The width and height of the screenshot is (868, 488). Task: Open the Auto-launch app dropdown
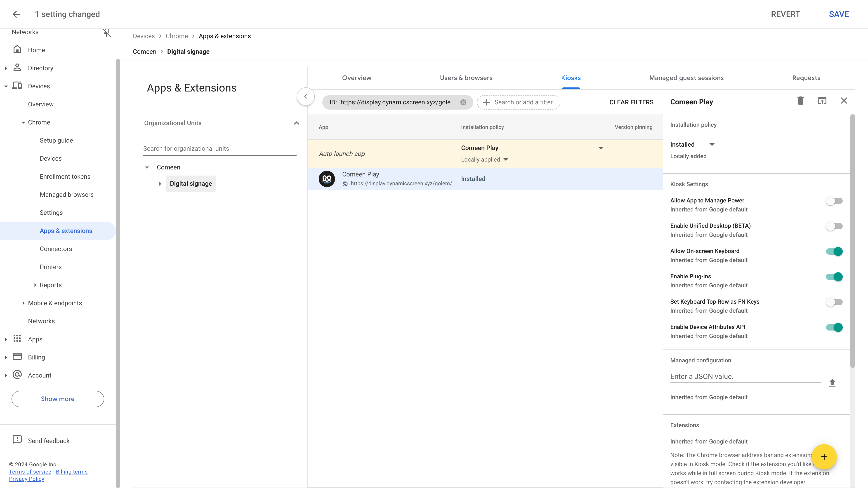600,148
